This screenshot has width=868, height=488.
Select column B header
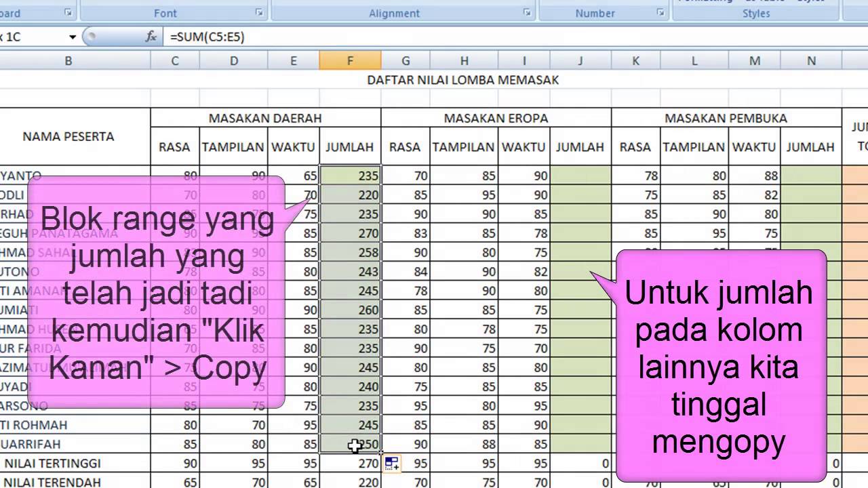(68, 61)
